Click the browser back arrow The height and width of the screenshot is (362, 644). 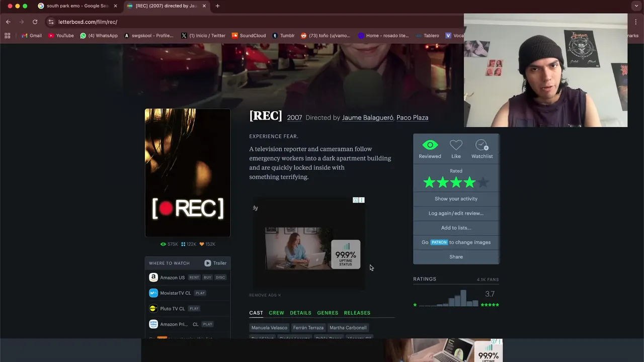[8, 22]
